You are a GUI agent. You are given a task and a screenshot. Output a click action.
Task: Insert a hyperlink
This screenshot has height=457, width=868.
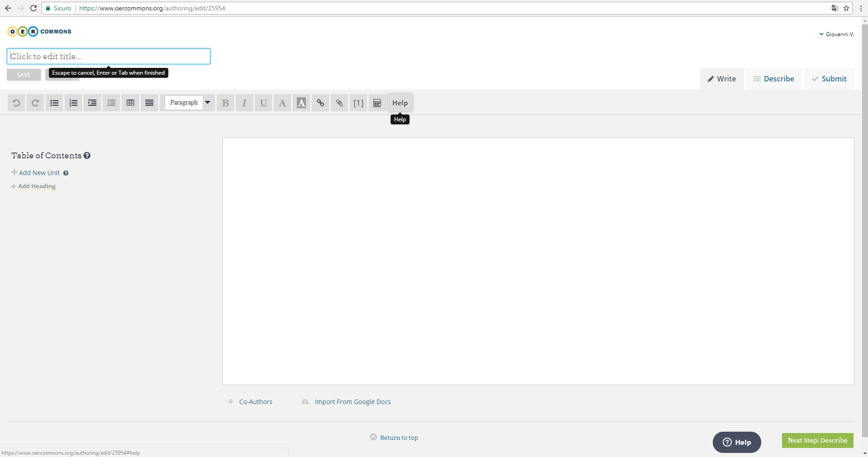320,103
